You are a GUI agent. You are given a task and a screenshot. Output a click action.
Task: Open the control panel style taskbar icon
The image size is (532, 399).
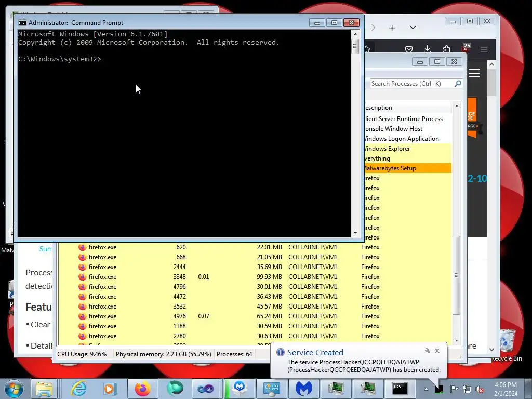[x=271, y=389]
